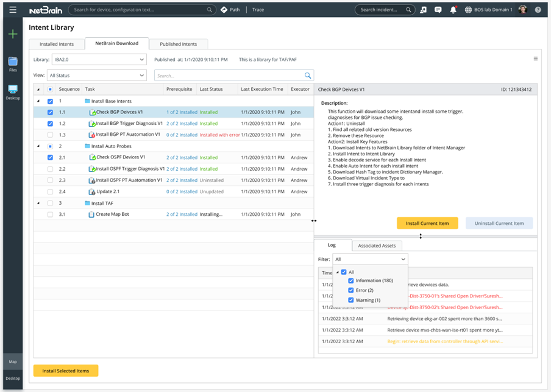Open the 1 of 2 Installed prerequisite link
Screen dimensions: 551x392
coord(182,112)
